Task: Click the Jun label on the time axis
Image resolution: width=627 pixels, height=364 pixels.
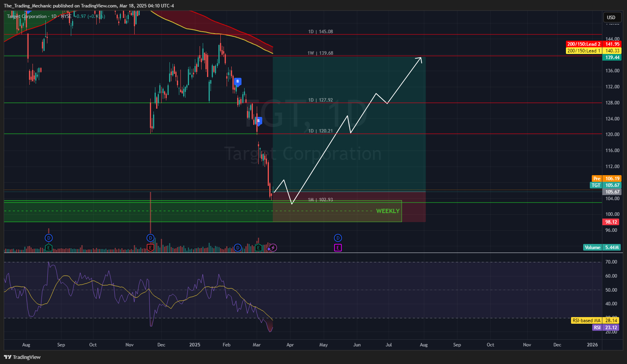Action: point(357,345)
